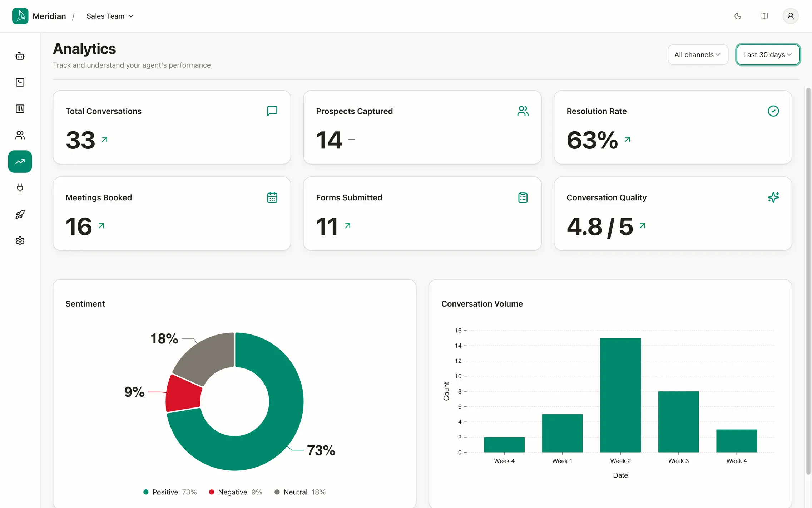Click the Date axis title
Image resolution: width=812 pixels, height=508 pixels.
pos(620,475)
